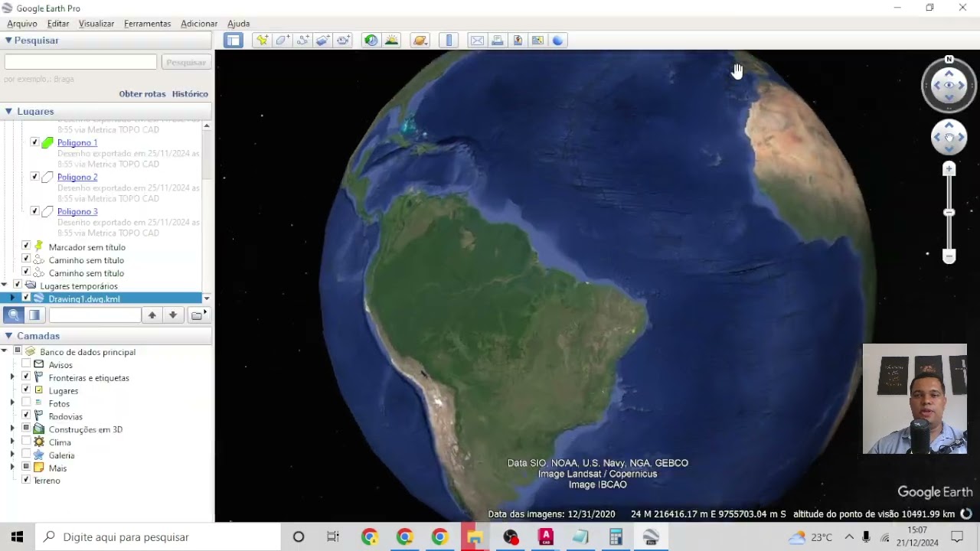Click the Obter rotas link
980x551 pixels.
coord(142,93)
